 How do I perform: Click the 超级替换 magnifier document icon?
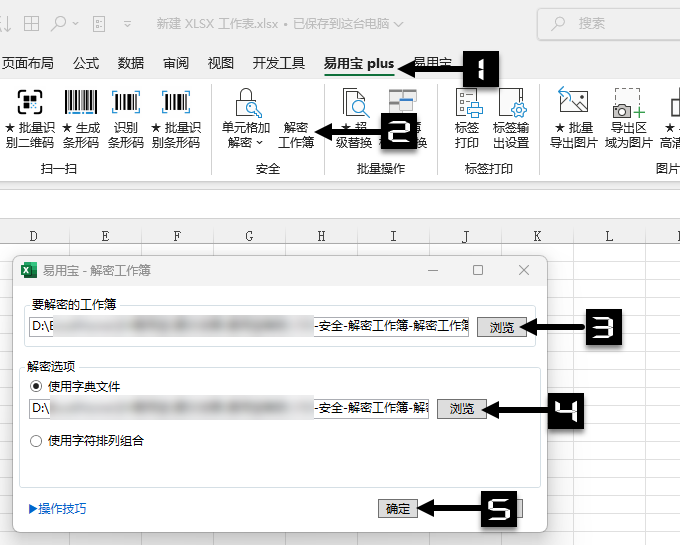pyautogui.click(x=355, y=102)
